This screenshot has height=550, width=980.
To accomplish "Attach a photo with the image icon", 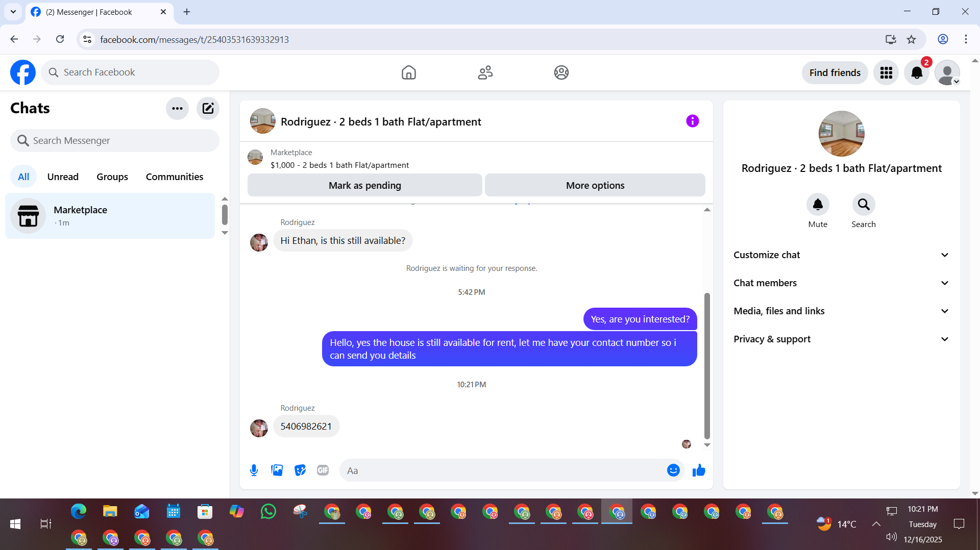I will pos(277,470).
